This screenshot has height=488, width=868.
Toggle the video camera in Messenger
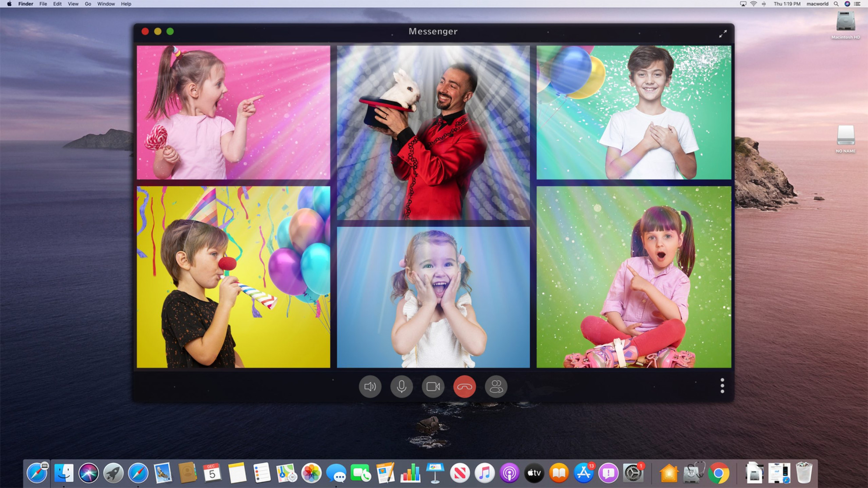tap(433, 386)
